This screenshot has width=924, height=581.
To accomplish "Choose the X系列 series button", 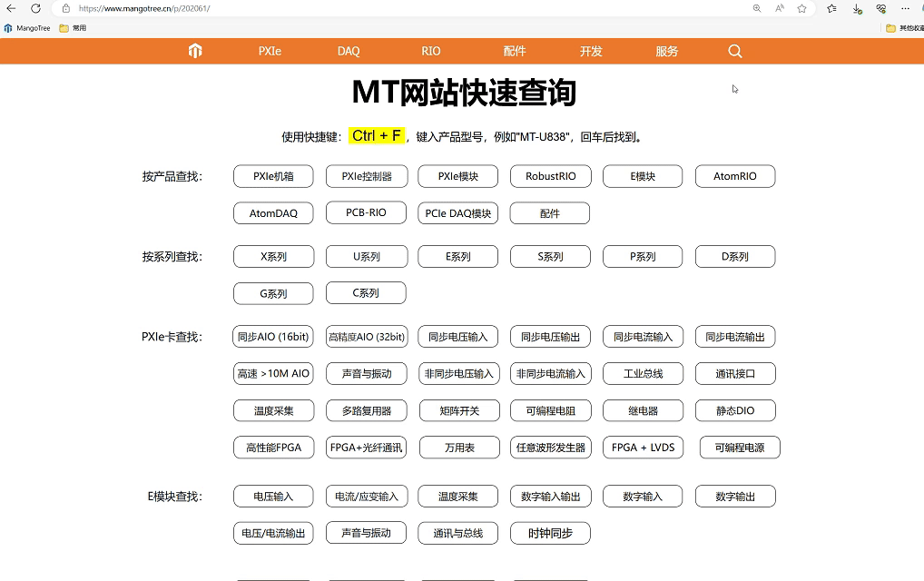I will [x=273, y=256].
